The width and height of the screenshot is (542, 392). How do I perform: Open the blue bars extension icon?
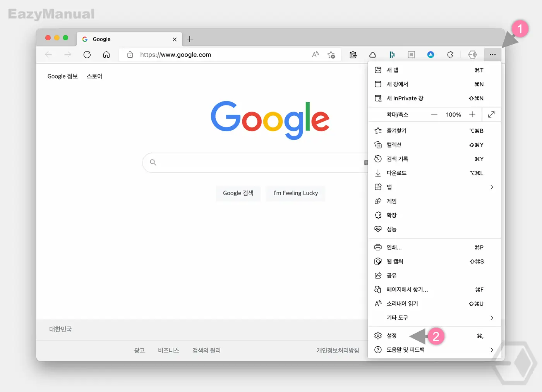392,55
